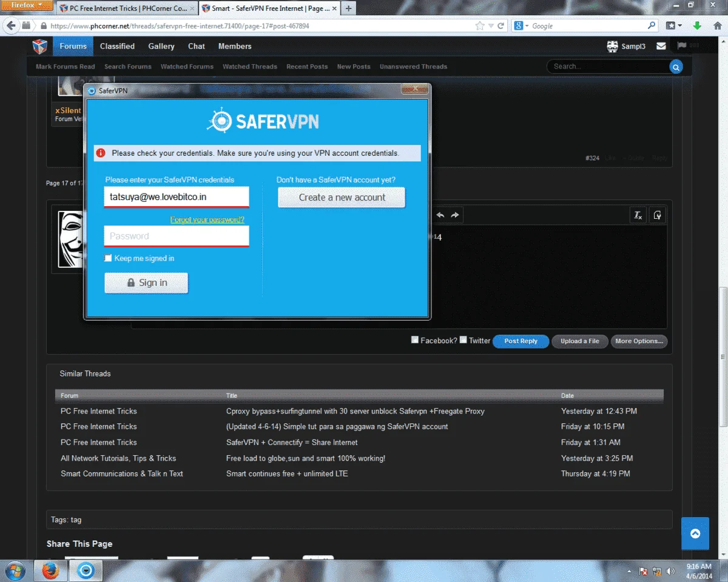Image resolution: width=728 pixels, height=582 pixels.
Task: Click Search Forums link
Action: pyautogui.click(x=128, y=67)
